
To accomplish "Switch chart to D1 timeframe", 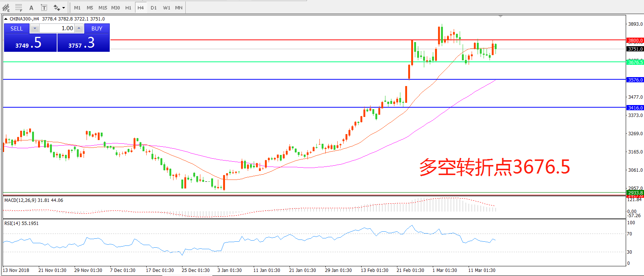I will (153, 7).
